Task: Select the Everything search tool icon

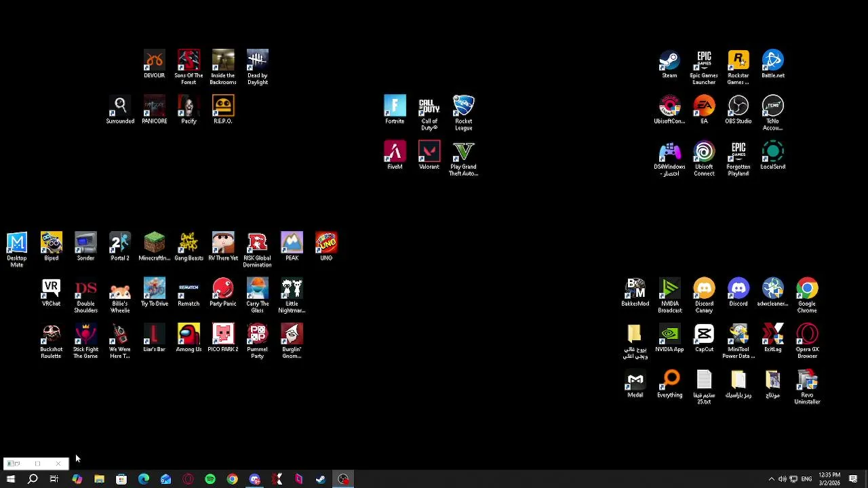Action: pos(669,384)
